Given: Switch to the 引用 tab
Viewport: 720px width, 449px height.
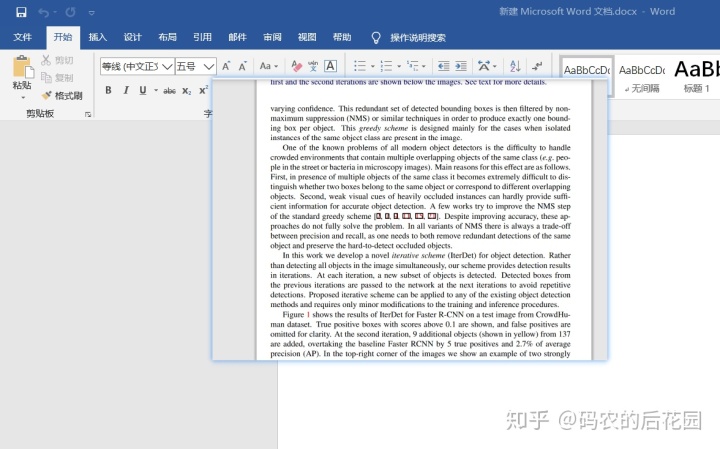Looking at the screenshot, I should [202, 37].
